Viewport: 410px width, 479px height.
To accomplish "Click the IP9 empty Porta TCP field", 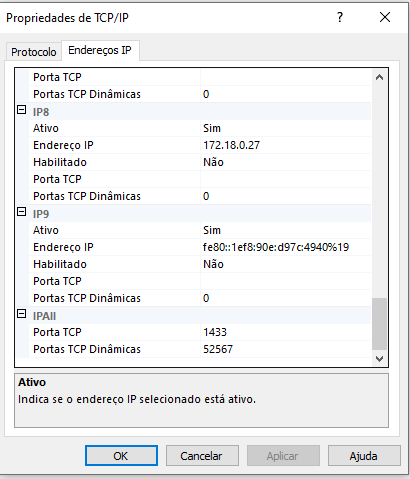I will [286, 281].
